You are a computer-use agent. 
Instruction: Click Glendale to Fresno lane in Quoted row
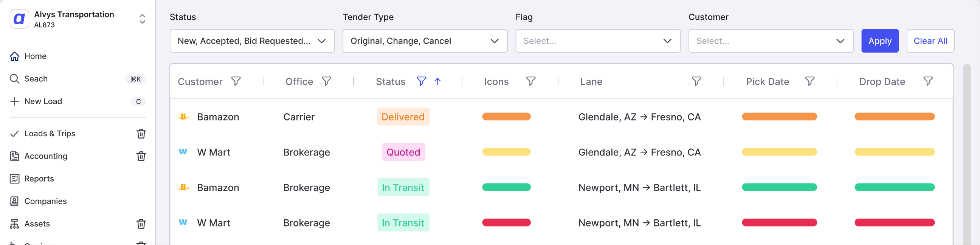[x=639, y=152]
